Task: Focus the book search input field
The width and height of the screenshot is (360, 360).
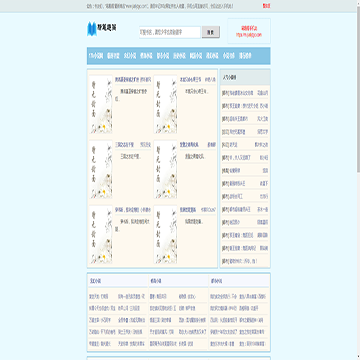Action: click(170, 32)
